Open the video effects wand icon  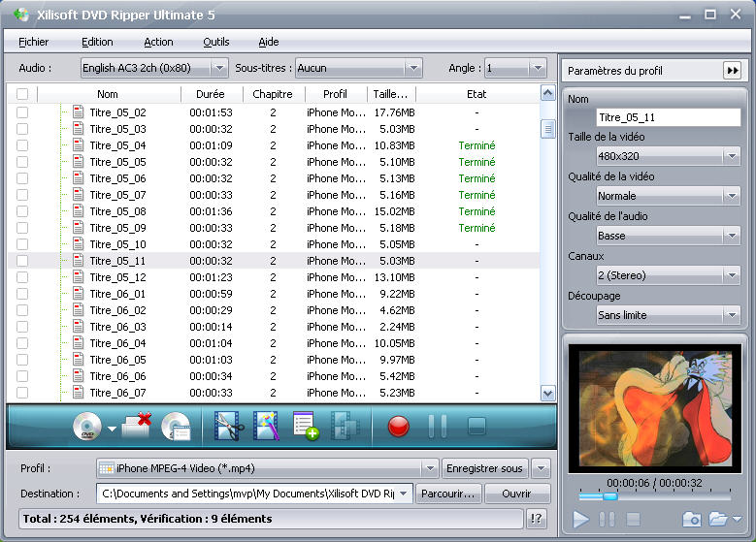click(267, 426)
